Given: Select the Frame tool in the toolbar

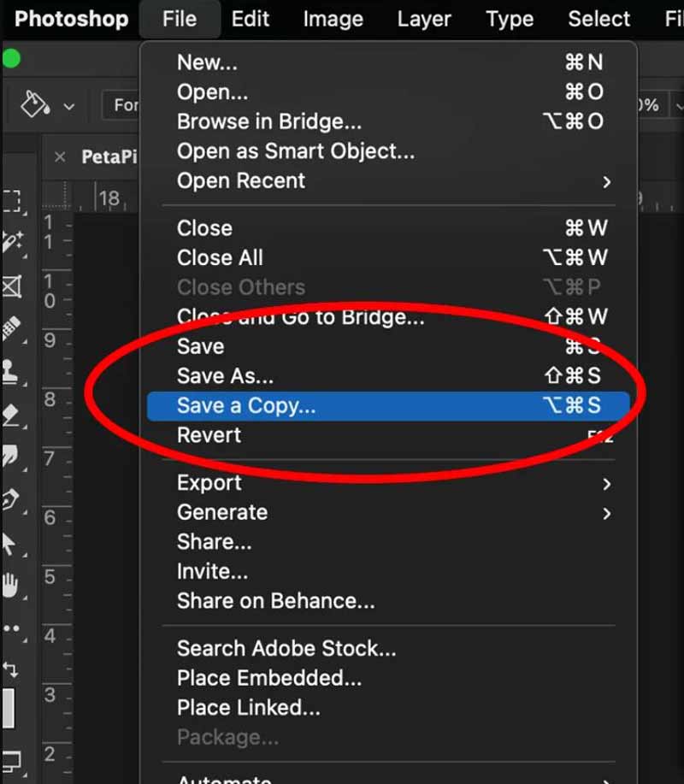Looking at the screenshot, I should tap(13, 286).
